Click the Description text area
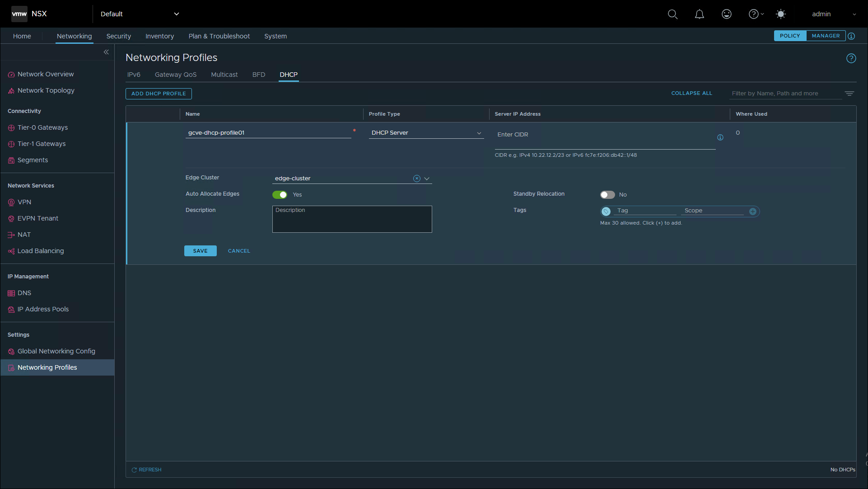This screenshot has width=868, height=489. point(352,219)
